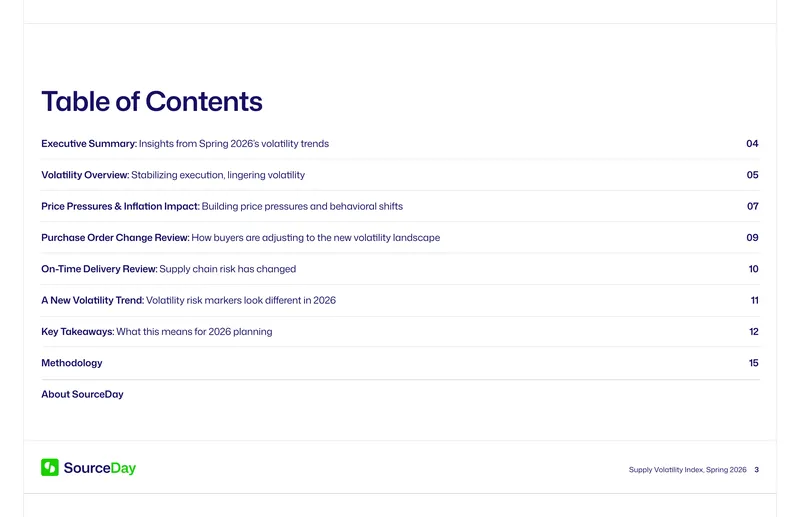Click page number 07 for Price Pressures

pyautogui.click(x=753, y=206)
